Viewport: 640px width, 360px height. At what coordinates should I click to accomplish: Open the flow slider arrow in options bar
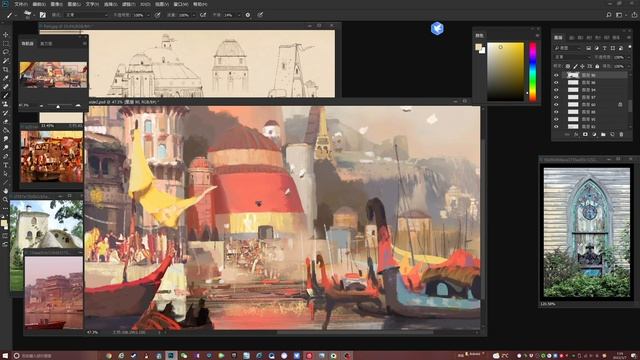(193, 15)
